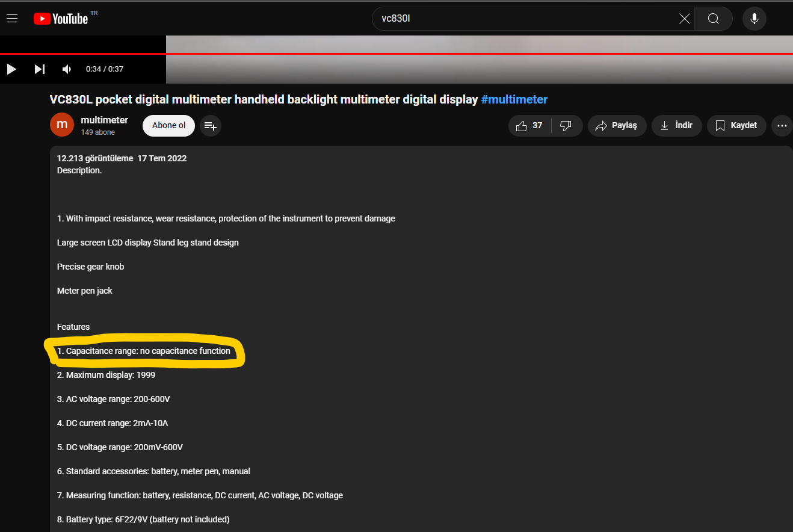Click the 'Meter pen jack' line
Image resolution: width=793 pixels, height=532 pixels.
85,291
